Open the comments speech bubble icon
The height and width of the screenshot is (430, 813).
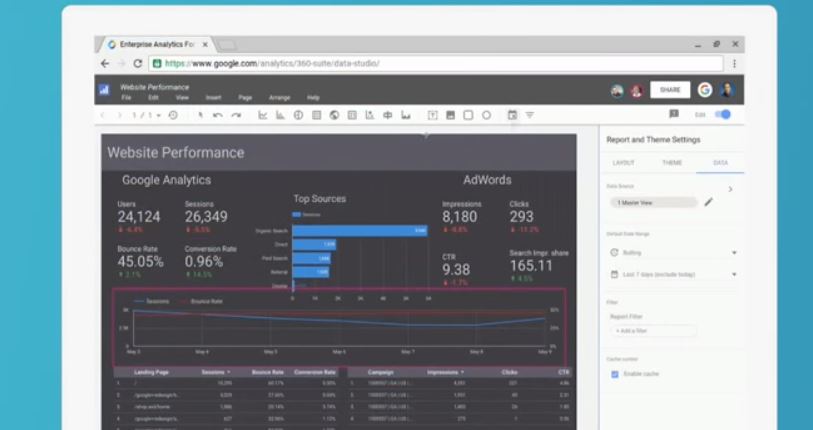[x=673, y=115]
